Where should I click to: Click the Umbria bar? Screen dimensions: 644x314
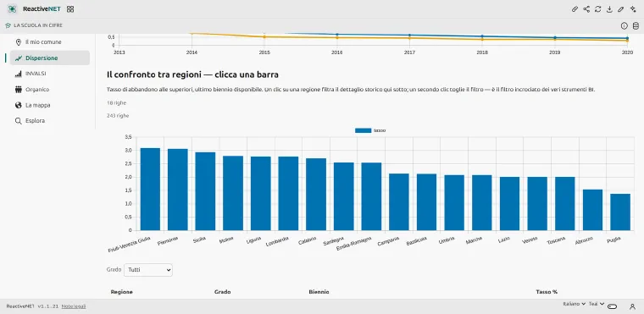[454, 203]
